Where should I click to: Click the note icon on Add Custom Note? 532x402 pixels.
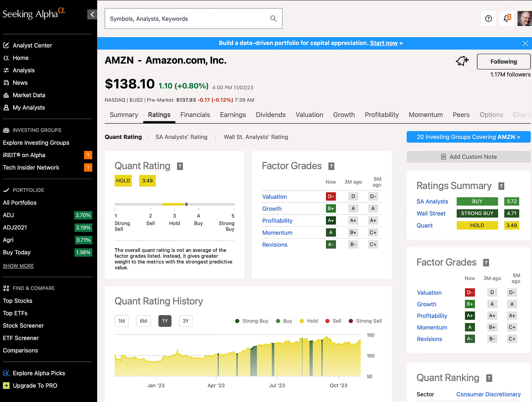click(x=443, y=157)
